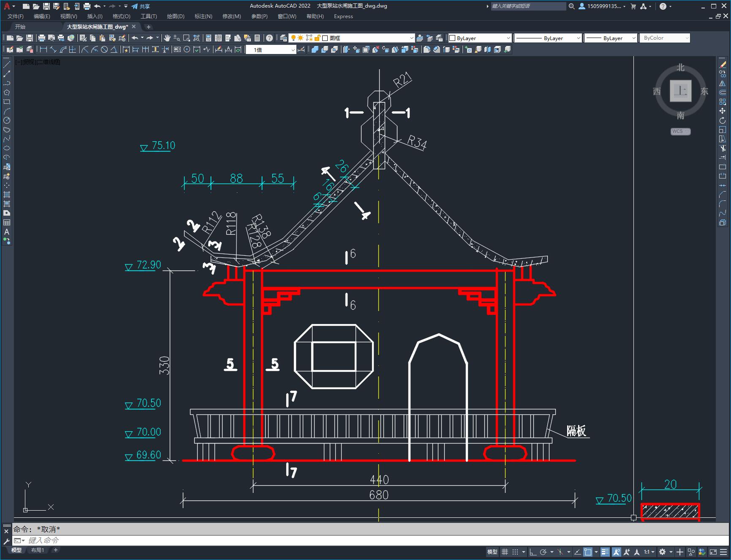Open the Layer Properties manager icon
This screenshot has width=731, height=560.
[x=283, y=38]
